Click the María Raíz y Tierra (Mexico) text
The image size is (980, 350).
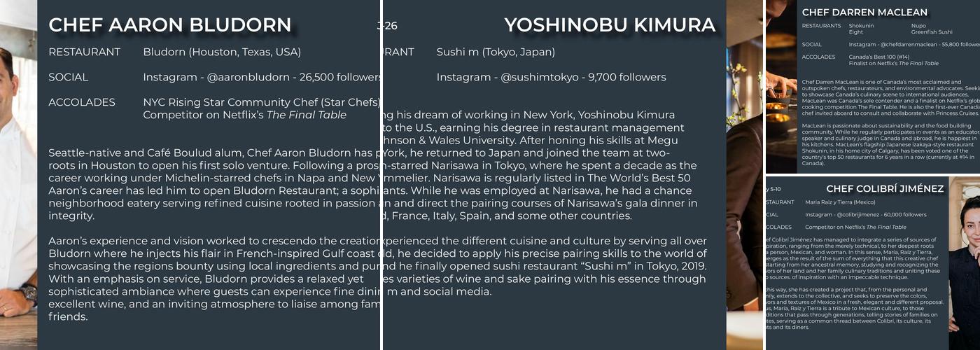[840, 202]
